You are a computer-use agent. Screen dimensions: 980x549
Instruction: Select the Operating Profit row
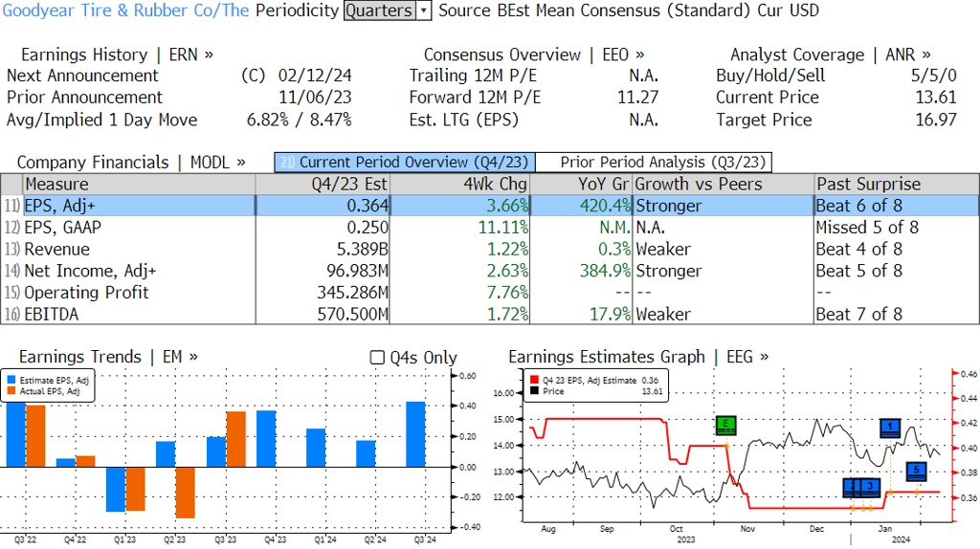point(489,293)
